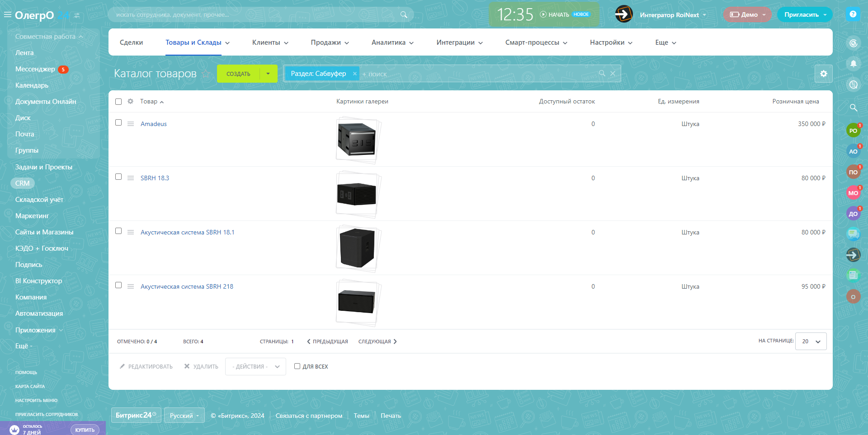Click the Amadeus product gallery thumbnail
Viewport: 868px width, 435px height.
tap(357, 139)
